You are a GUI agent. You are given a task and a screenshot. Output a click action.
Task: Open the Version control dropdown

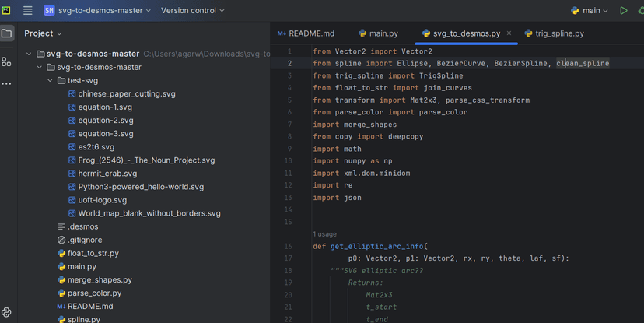click(193, 11)
